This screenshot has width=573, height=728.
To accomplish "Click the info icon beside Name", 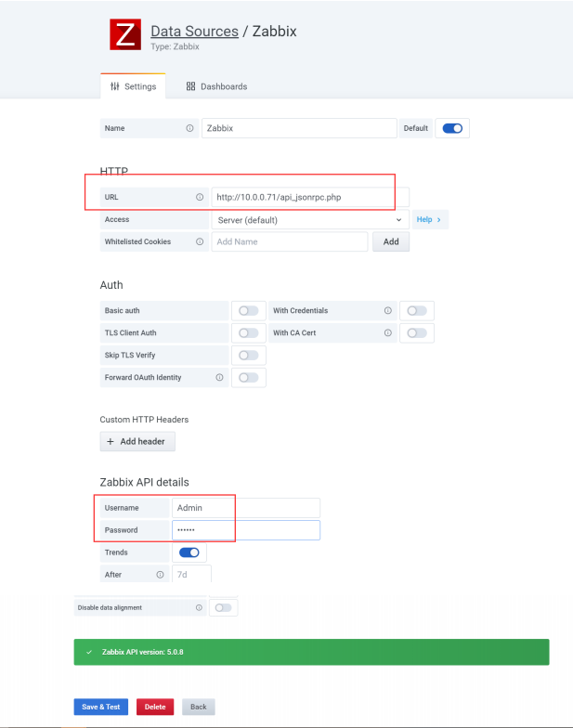I will coord(189,128).
